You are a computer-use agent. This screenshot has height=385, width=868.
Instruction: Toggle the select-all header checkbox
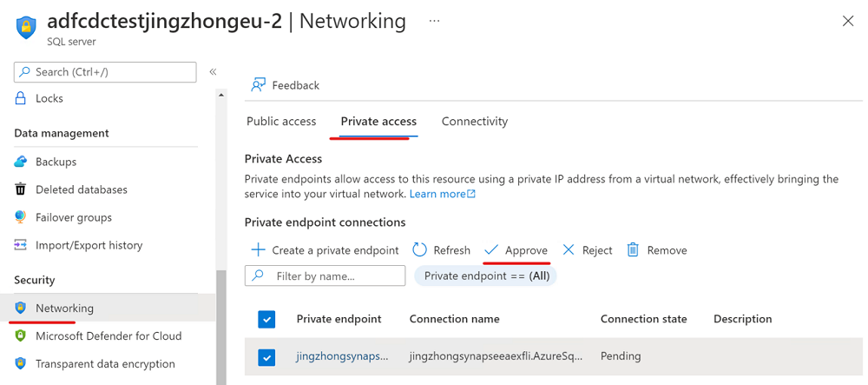266,319
